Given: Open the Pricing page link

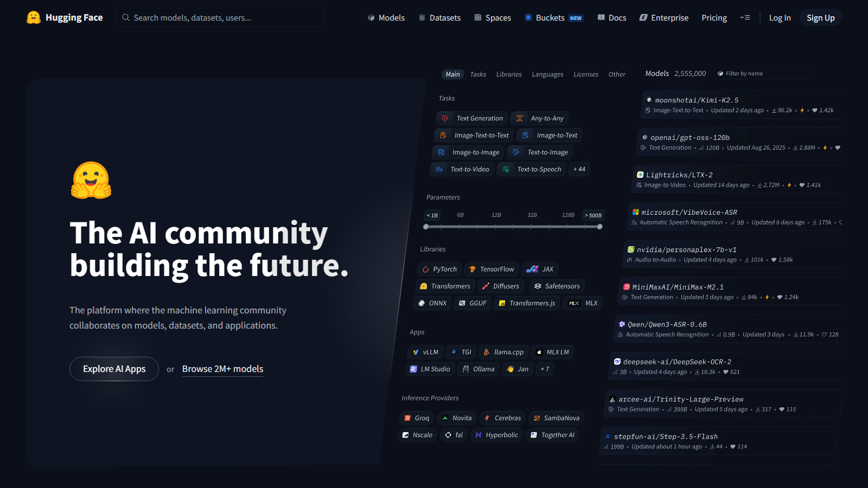Looking at the screenshot, I should click(x=714, y=18).
